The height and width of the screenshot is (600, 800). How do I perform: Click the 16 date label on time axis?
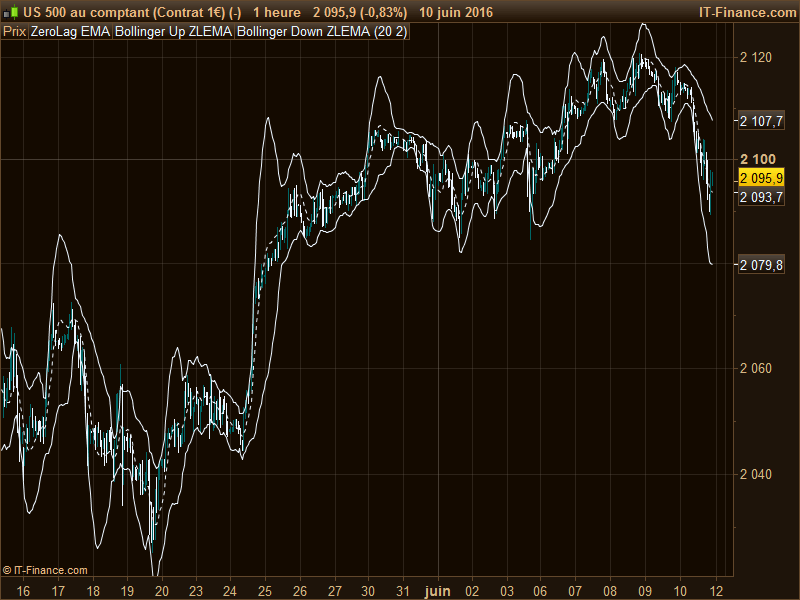[23, 591]
